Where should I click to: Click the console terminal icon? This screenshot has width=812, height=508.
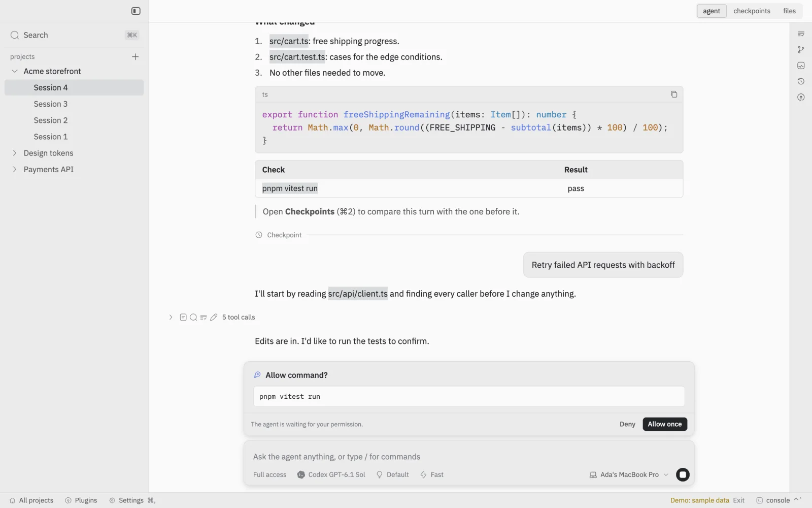point(760,500)
